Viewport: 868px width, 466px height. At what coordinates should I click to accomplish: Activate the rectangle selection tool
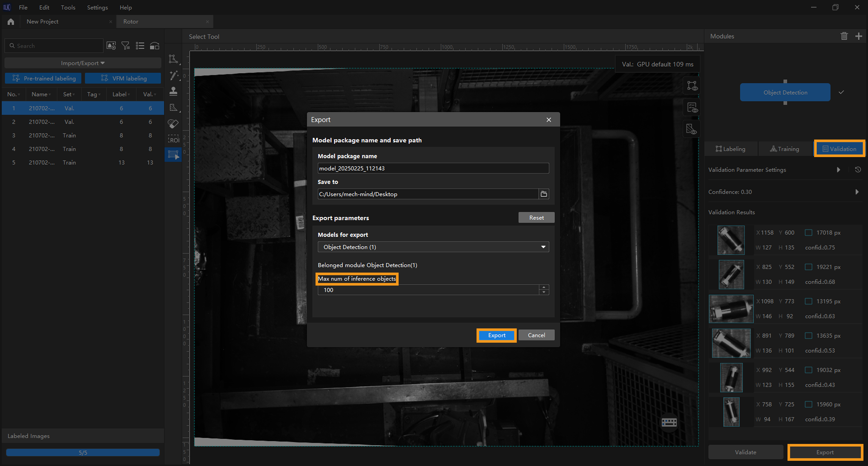(x=174, y=155)
